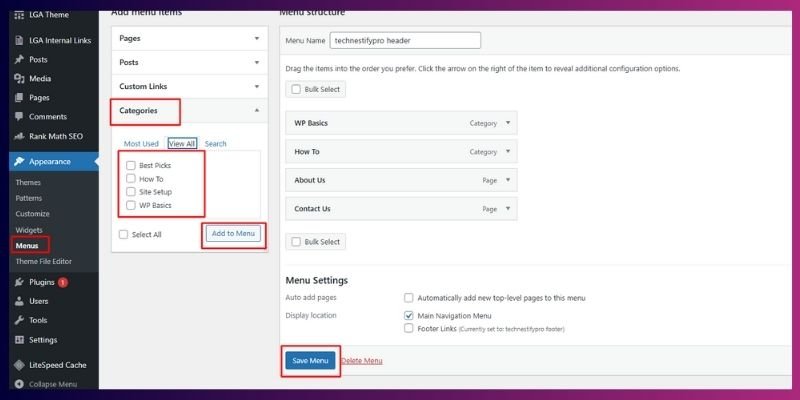The height and width of the screenshot is (400, 800).
Task: Expand Contact Us menu item options arrow
Action: point(508,209)
